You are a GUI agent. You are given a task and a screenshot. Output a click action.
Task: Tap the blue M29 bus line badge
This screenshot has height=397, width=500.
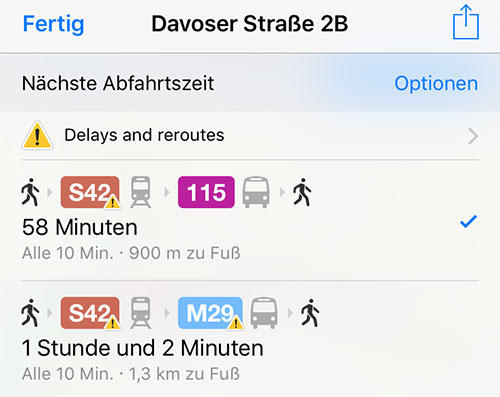(210, 313)
